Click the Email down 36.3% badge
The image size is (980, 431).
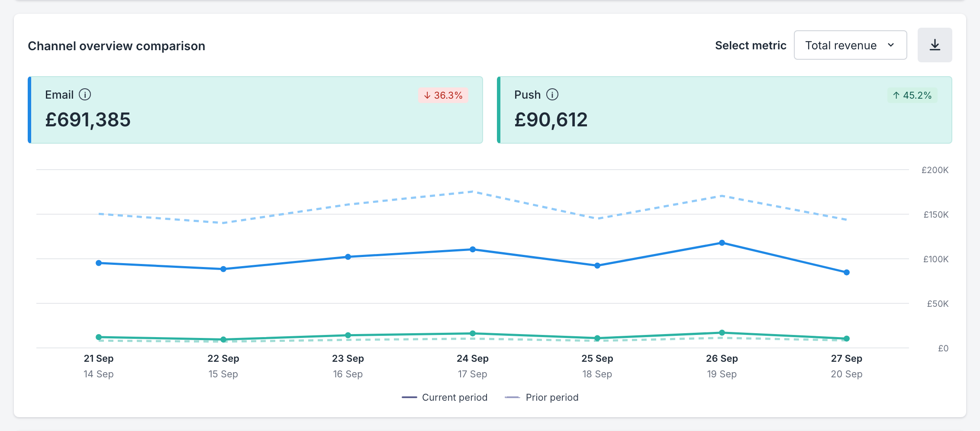coord(443,95)
